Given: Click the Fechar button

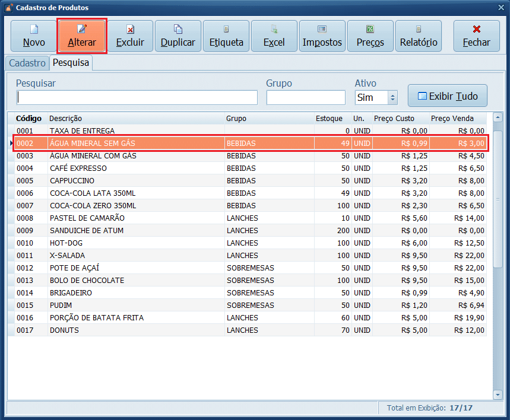Looking at the screenshot, I should (476, 36).
